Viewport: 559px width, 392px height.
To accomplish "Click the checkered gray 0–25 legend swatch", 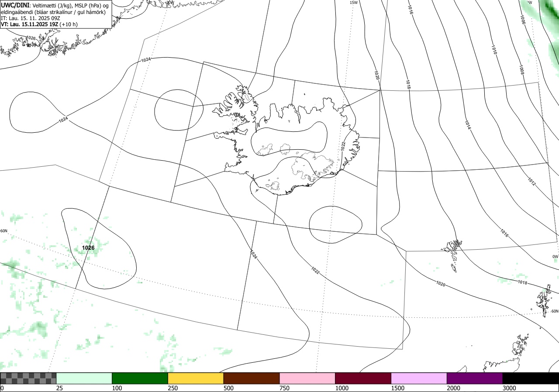I will [x=28, y=378].
